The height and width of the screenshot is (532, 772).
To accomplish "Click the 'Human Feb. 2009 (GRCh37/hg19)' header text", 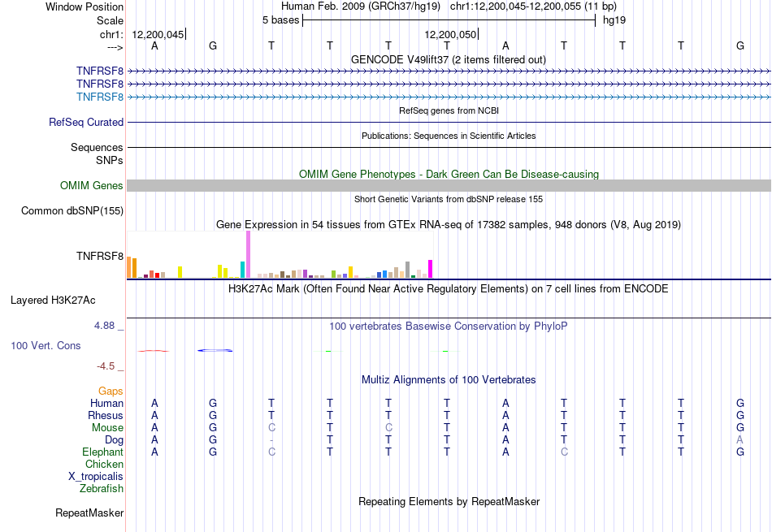I will (360, 6).
